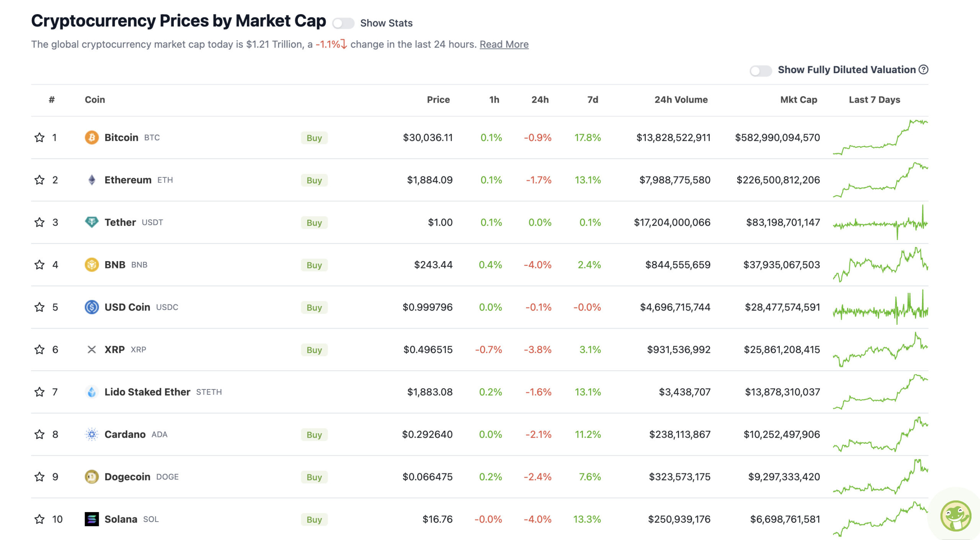
Task: Click XRP 1h change -0.7%
Action: tap(488, 350)
